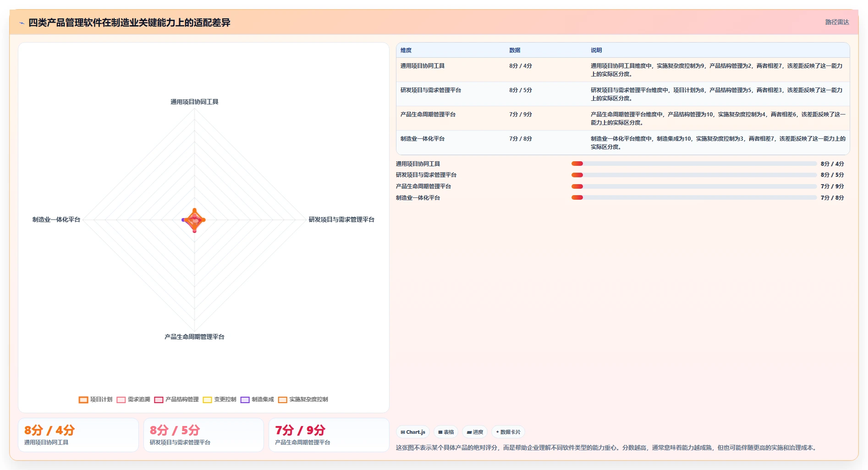
Task: Toggle the 需求追溯 legend item
Action: (133, 399)
